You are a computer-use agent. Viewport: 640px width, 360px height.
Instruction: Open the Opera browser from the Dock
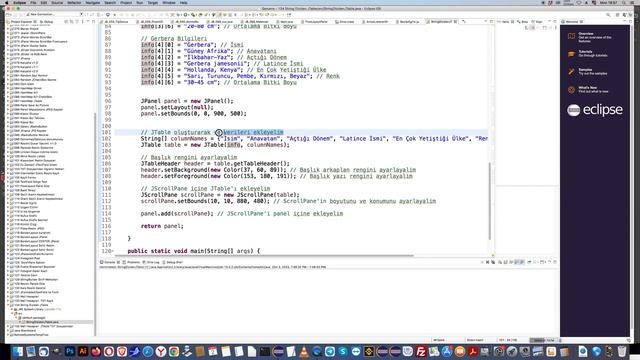[109, 351]
